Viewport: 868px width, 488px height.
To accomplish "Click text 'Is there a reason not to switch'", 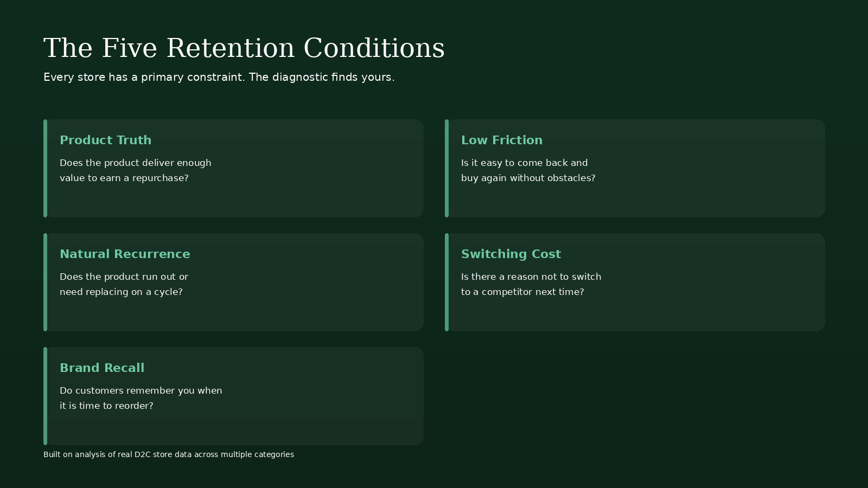I will pos(531,277).
